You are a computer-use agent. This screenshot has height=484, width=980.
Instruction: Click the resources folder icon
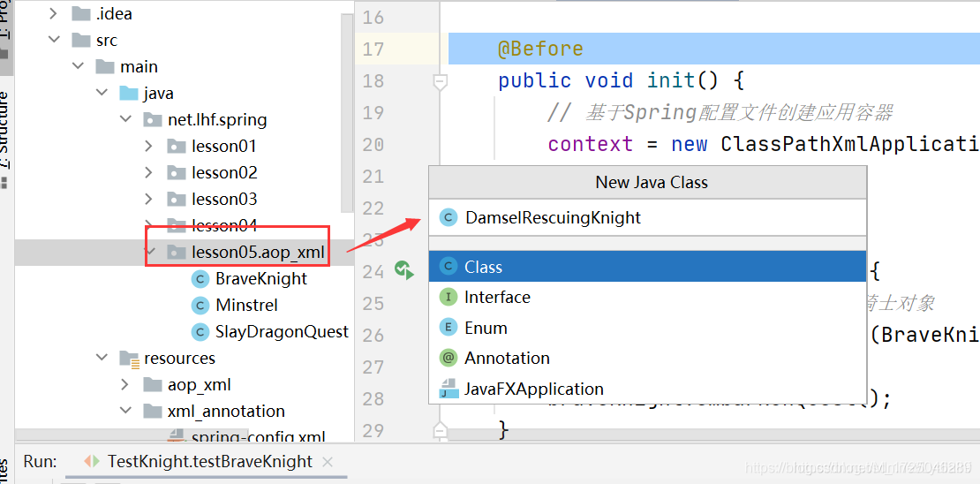[x=130, y=359]
